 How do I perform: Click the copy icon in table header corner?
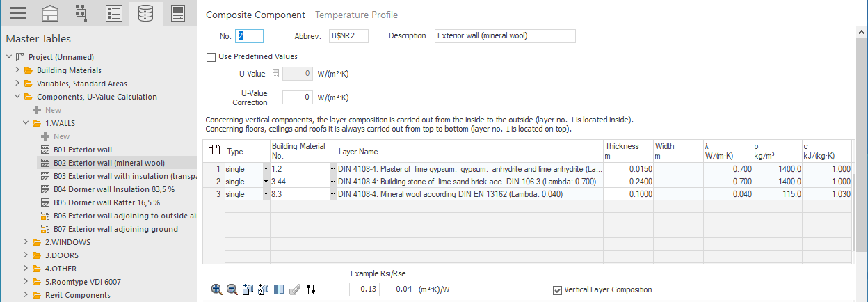(214, 150)
